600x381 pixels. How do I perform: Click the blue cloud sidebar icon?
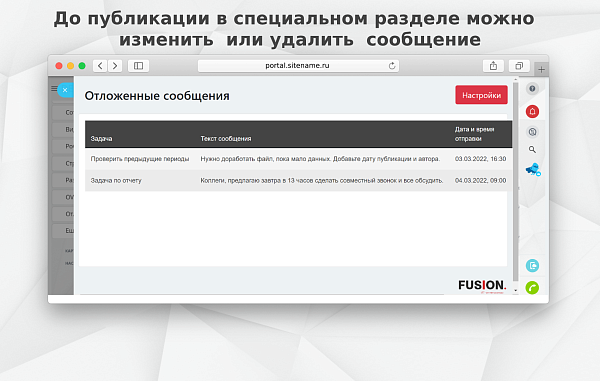coord(533,169)
